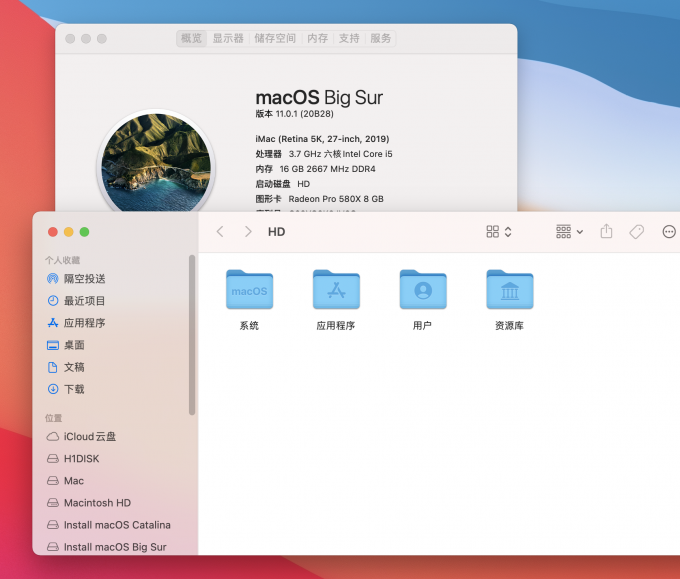Click the 16 GB 2667 MHz DDR4 value
The width and height of the screenshot is (680, 579).
pyautogui.click(x=327, y=169)
